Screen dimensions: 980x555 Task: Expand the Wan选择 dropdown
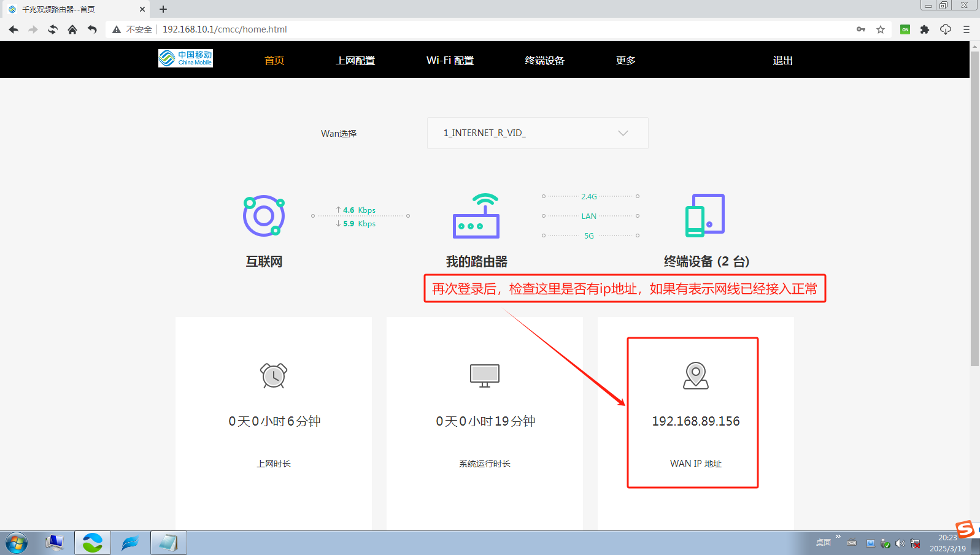click(538, 133)
